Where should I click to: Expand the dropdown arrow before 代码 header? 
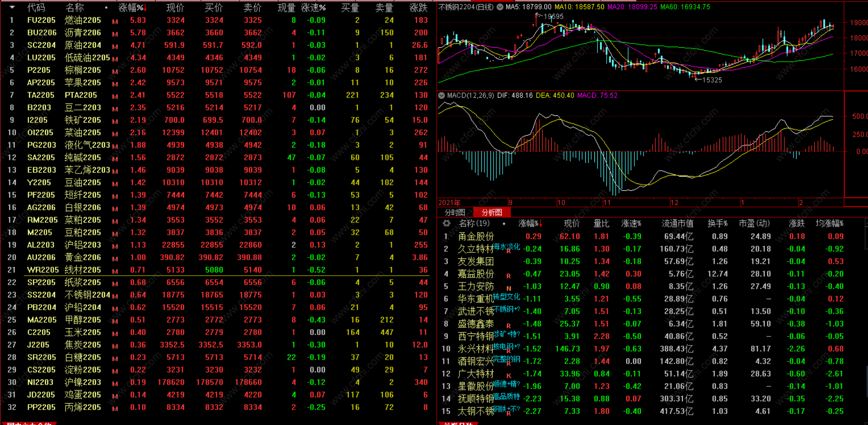click(x=12, y=7)
